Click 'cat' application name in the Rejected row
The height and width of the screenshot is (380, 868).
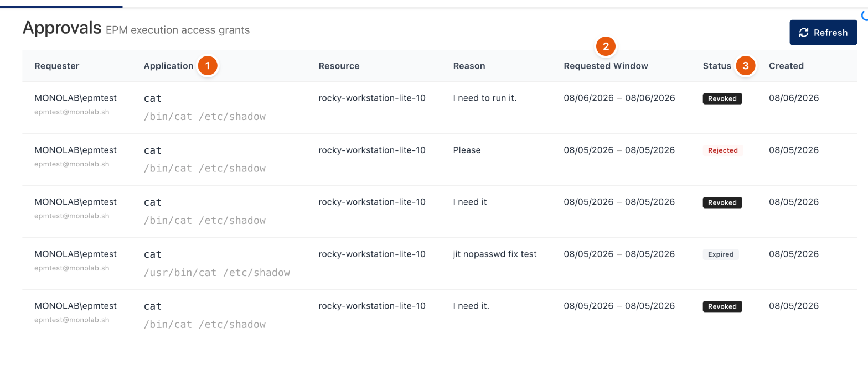pyautogui.click(x=153, y=150)
